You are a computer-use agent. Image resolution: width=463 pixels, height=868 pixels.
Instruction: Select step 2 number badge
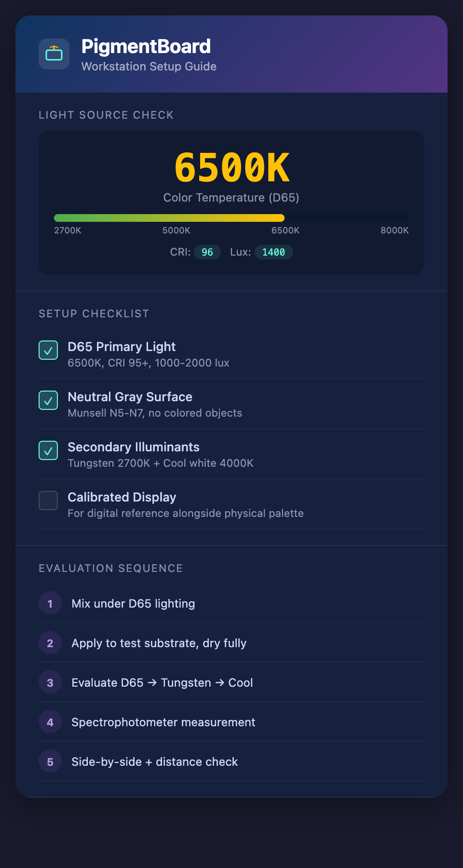click(x=50, y=643)
